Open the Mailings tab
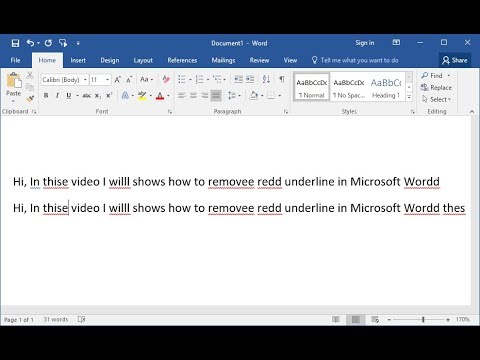Viewport: 480px width, 360px height. [223, 60]
